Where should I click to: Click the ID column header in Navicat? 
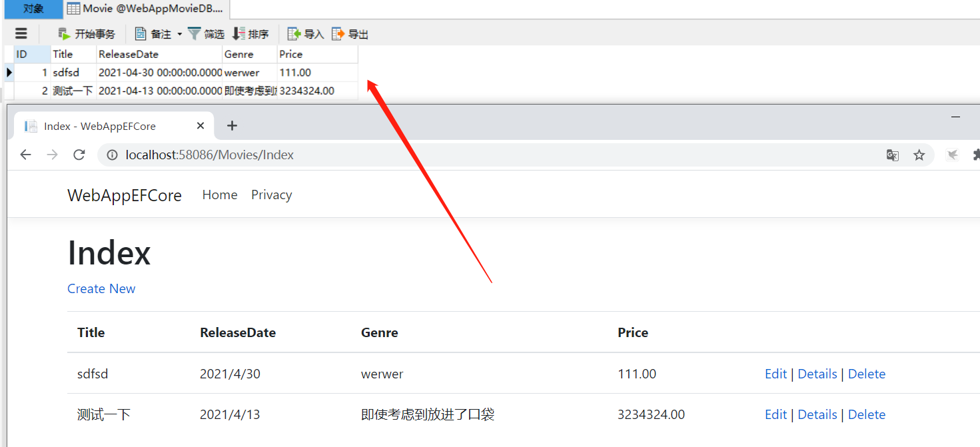pos(32,54)
